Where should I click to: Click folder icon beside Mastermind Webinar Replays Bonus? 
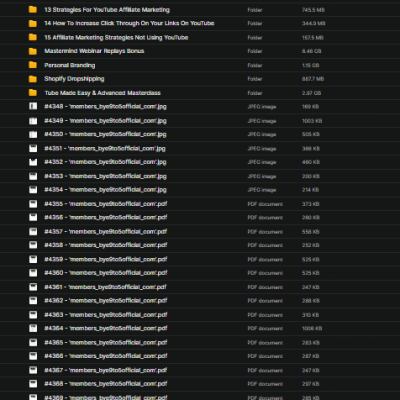[x=33, y=51]
